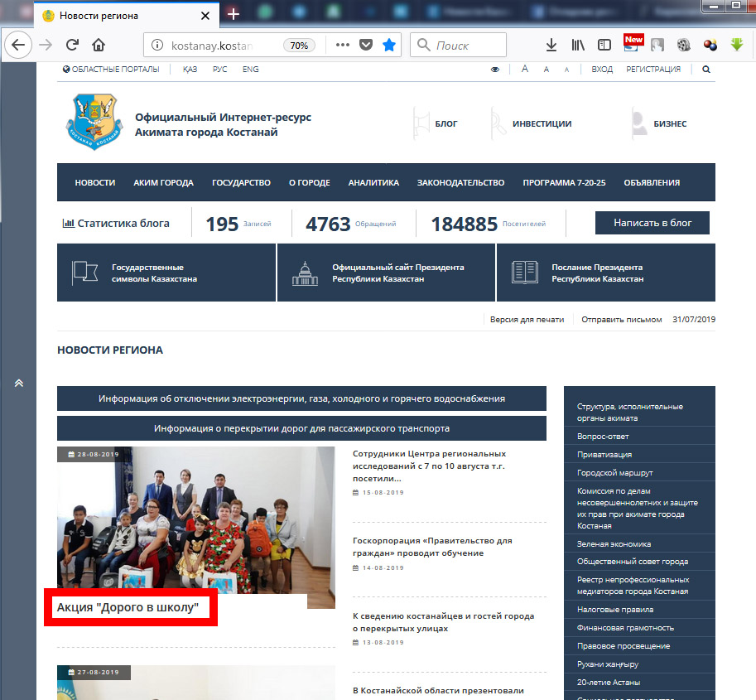Save page to Pocket
756x700 pixels.
pyautogui.click(x=366, y=46)
